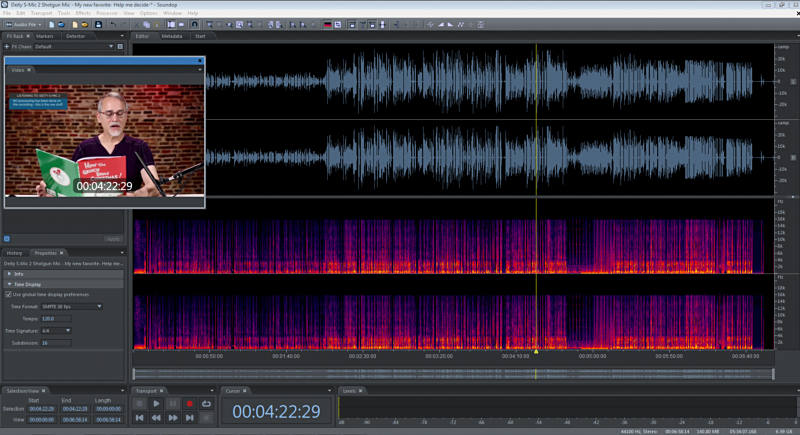Screen dimensions: 800x435
Task: Toggle the red spectral display icon
Action: pyautogui.click(x=328, y=24)
